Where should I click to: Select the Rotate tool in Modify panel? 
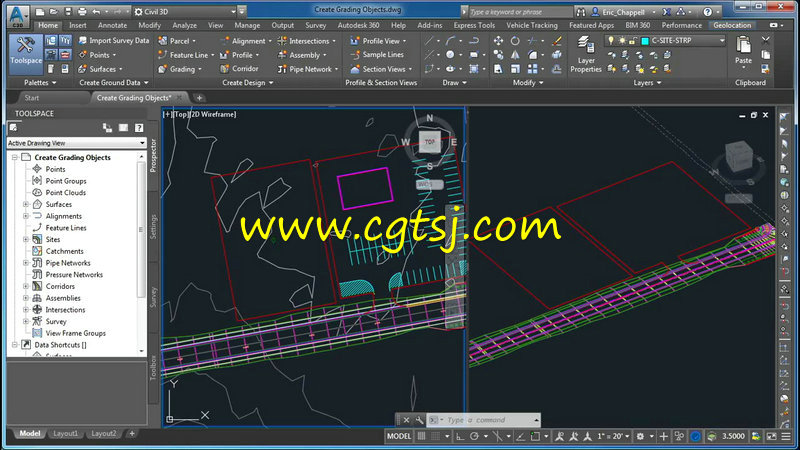tap(515, 40)
